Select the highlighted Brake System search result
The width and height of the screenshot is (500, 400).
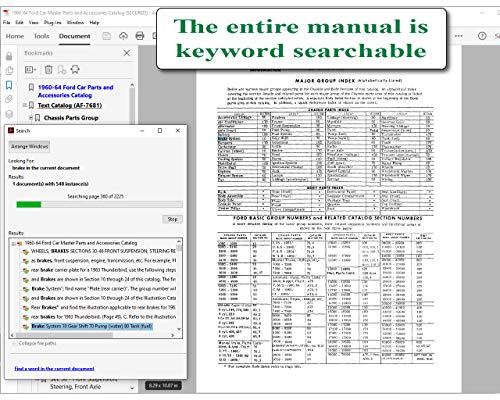click(92, 326)
